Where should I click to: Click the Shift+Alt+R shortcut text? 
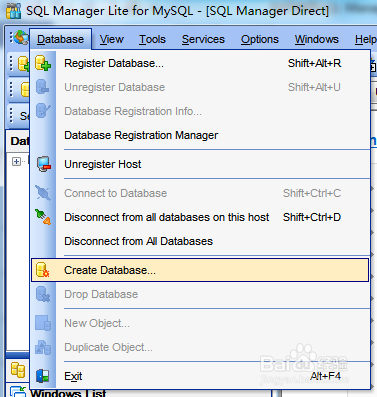pyautogui.click(x=315, y=63)
